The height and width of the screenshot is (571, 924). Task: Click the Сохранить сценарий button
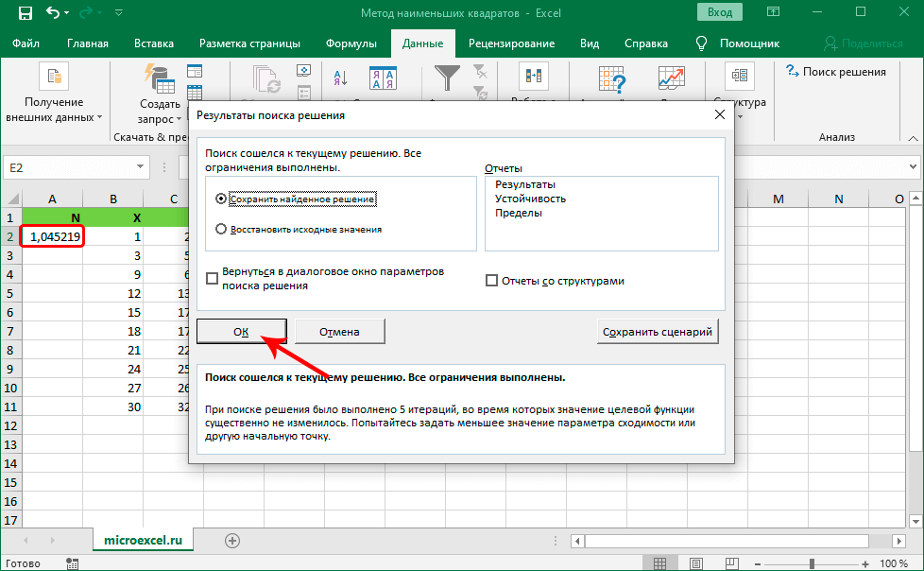tap(659, 332)
